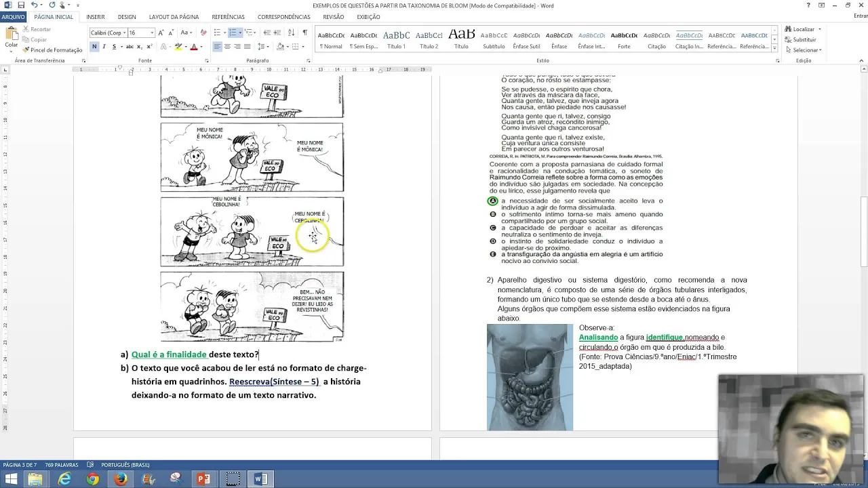This screenshot has height=488, width=868.
Task: Open ARQUIVO menu
Action: pos(14,17)
